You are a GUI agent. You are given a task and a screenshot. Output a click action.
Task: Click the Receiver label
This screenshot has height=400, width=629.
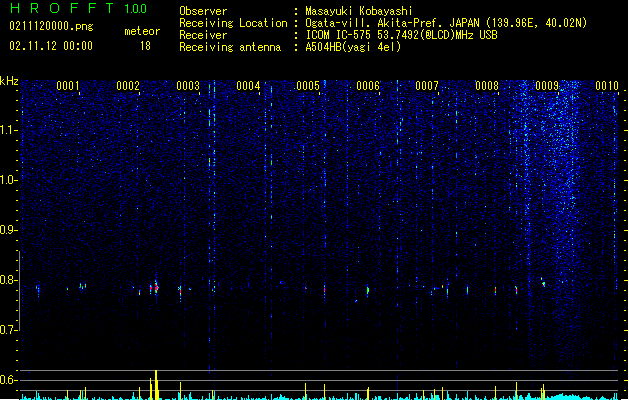pos(203,35)
